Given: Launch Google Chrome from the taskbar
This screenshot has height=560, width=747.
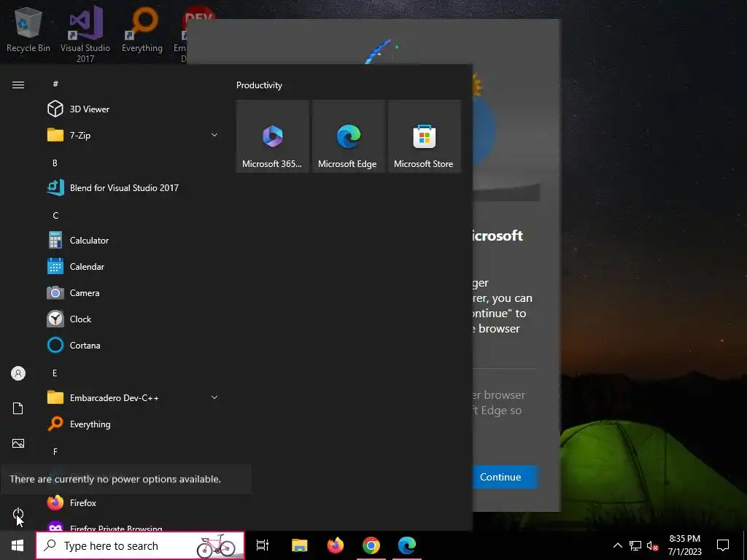Looking at the screenshot, I should coord(371,545).
